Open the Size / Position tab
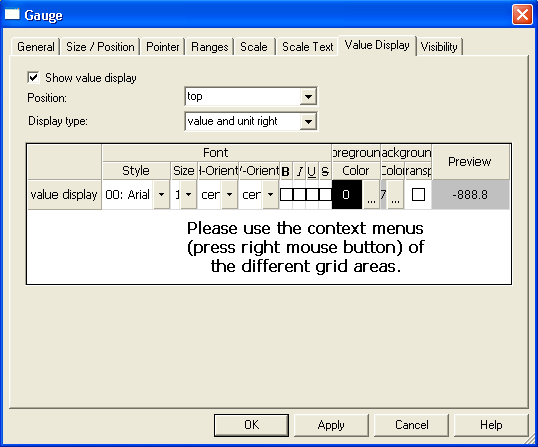538x447 pixels. coord(100,47)
